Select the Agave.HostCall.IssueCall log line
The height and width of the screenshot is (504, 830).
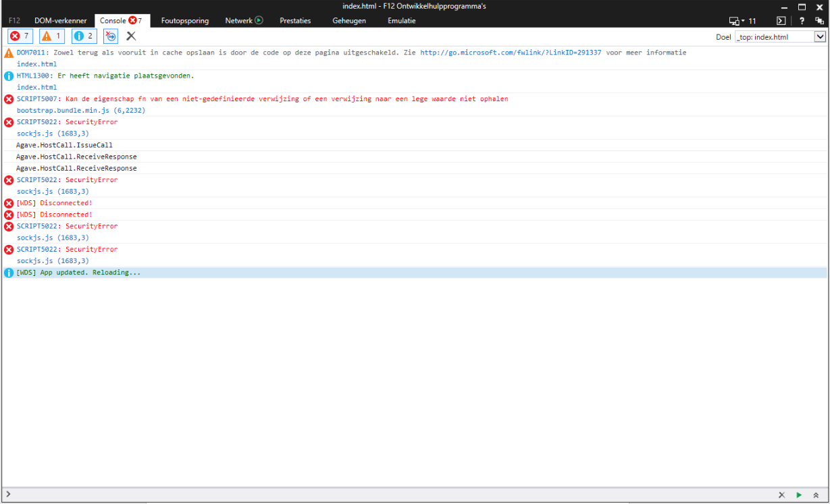point(64,145)
